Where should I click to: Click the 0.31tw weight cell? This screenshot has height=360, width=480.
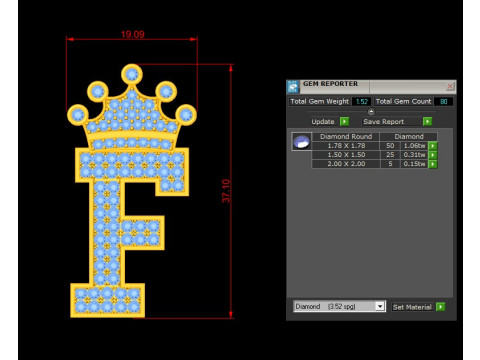pyautogui.click(x=414, y=155)
